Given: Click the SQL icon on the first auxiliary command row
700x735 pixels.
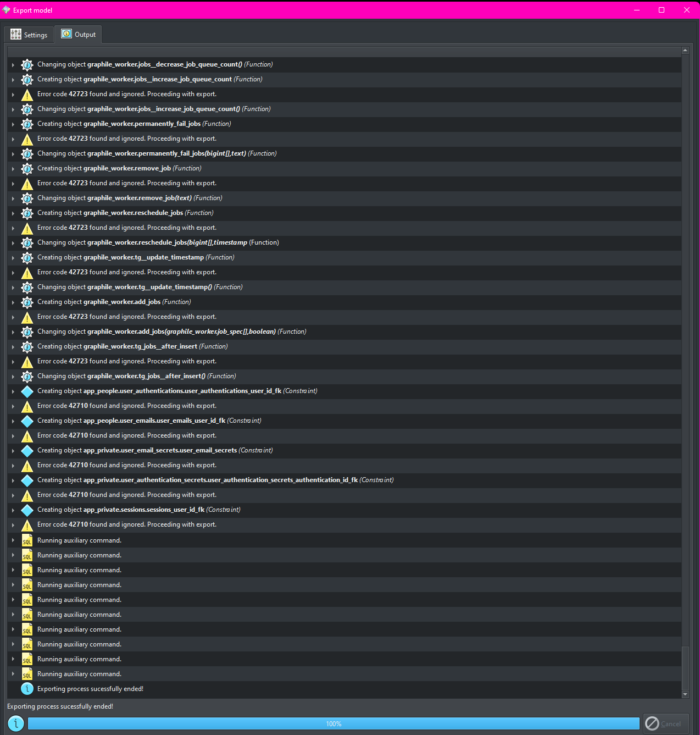Looking at the screenshot, I should pyautogui.click(x=27, y=541).
